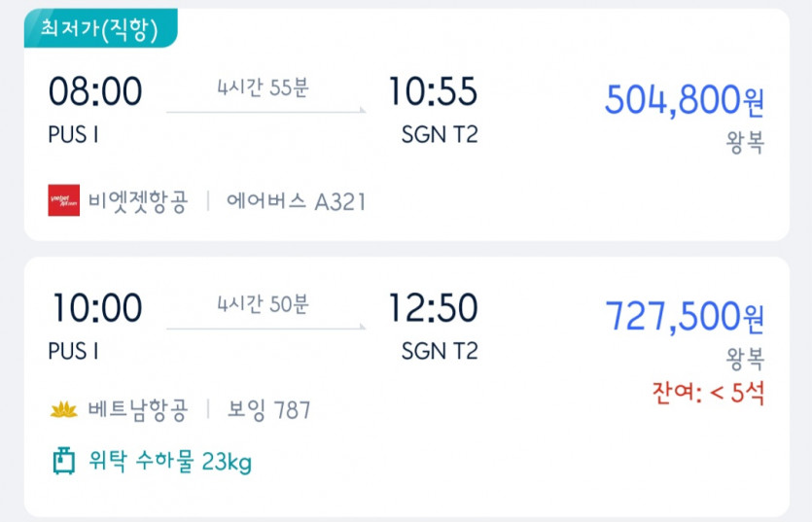This screenshot has height=522, width=812.
Task: Click the 12:50 arrival time
Action: coord(433,308)
